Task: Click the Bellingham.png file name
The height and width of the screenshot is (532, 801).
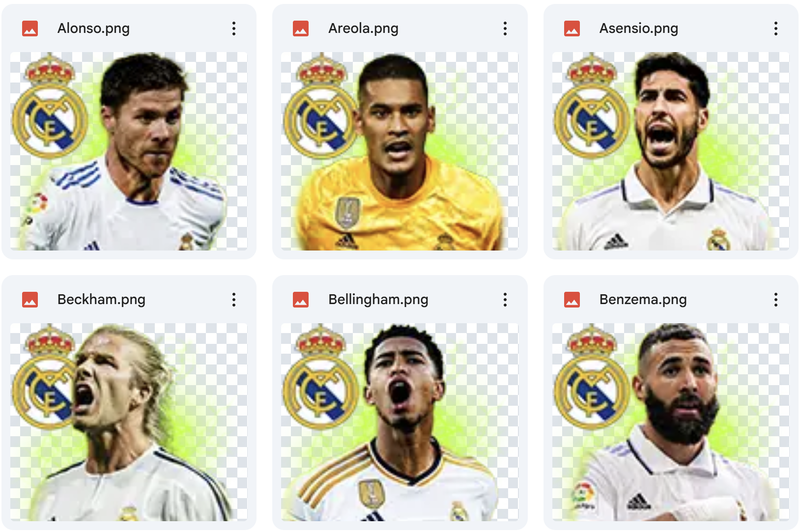Action: (x=378, y=300)
